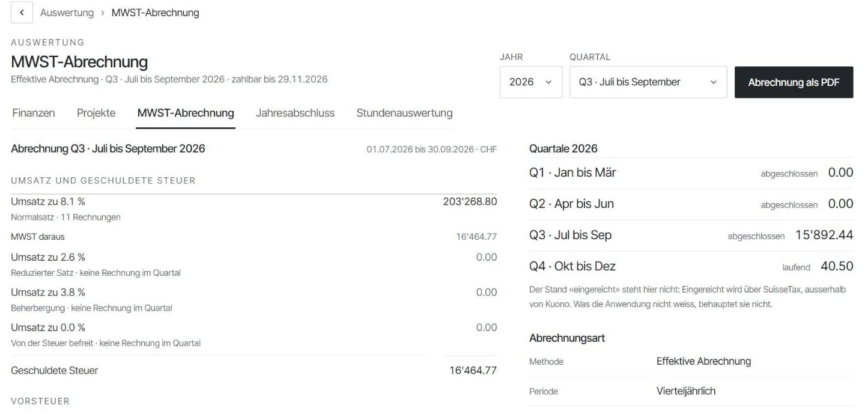868x414 pixels.
Task: Click the Umsatz zu 8.1 % row label
Action: [48, 202]
